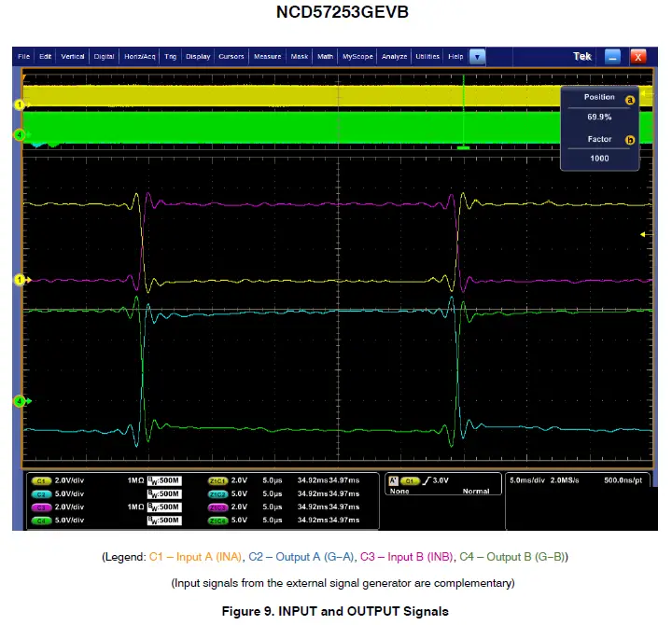The height and width of the screenshot is (625, 672).
Task: Select the Factor knob b indicator
Action: coord(630,140)
